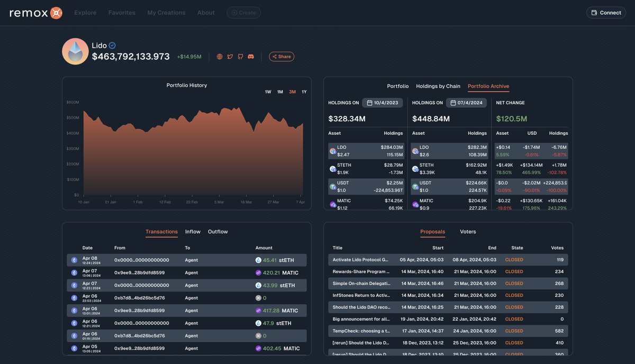Click stETH icon beside 43.99 amount
Image resolution: width=635 pixels, height=364 pixels.
[258, 285]
